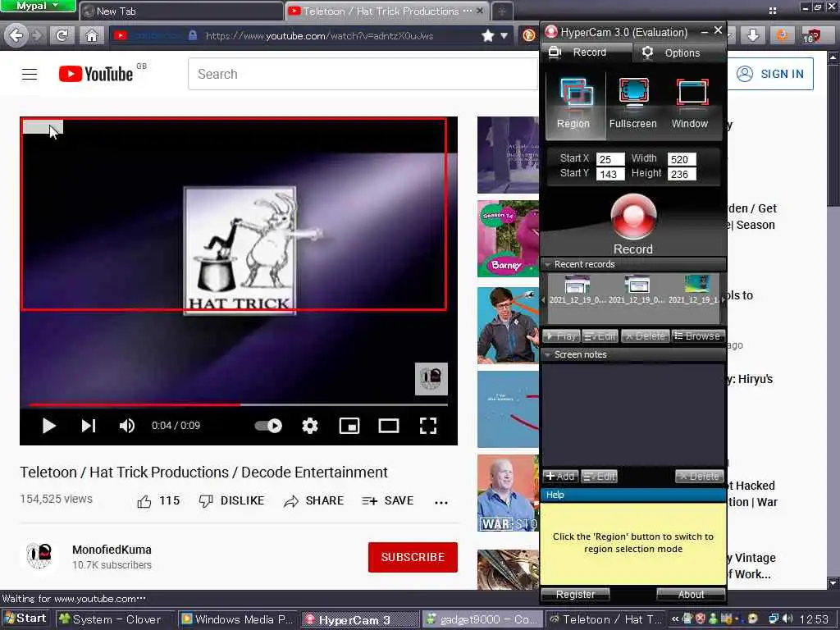Open the About dialog in HyperCam

[x=691, y=594]
